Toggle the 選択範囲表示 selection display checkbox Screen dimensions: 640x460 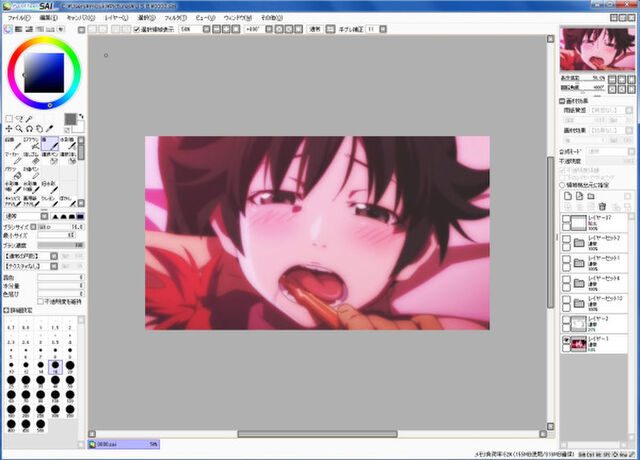(x=137, y=29)
